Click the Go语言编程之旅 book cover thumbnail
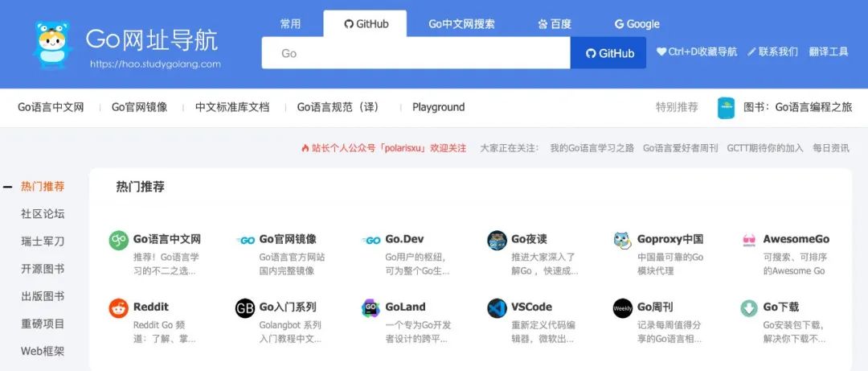 click(x=726, y=108)
